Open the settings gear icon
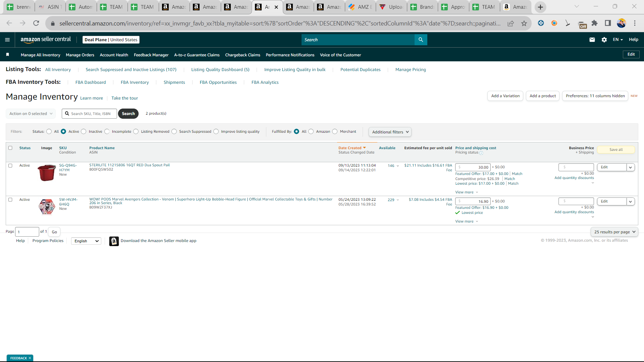644x362 pixels. 604,40
